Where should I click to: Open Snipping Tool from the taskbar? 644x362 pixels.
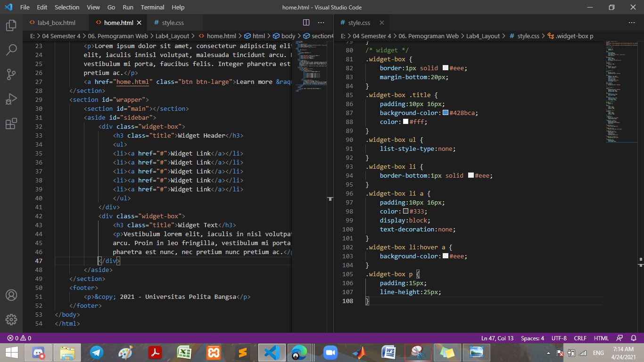(418, 353)
